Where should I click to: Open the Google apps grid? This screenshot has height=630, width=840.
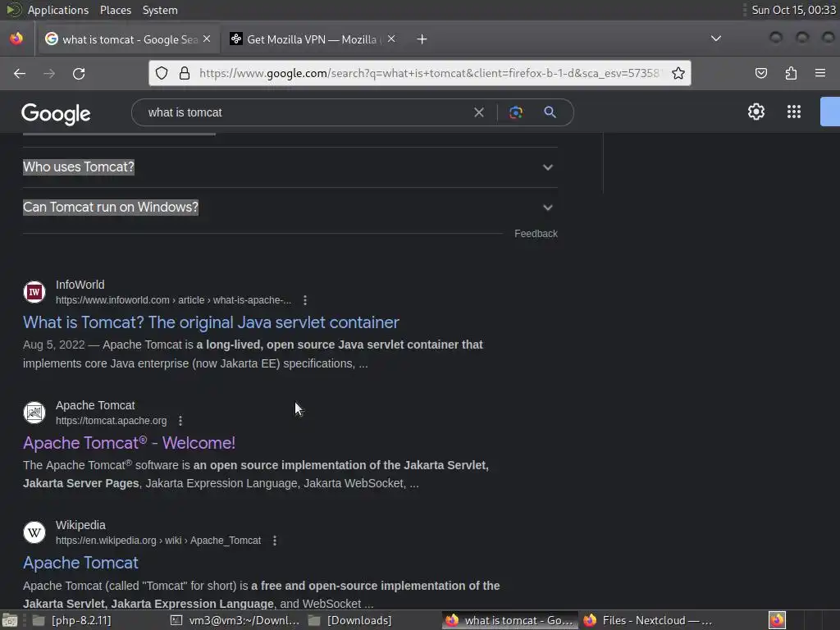[x=794, y=112]
